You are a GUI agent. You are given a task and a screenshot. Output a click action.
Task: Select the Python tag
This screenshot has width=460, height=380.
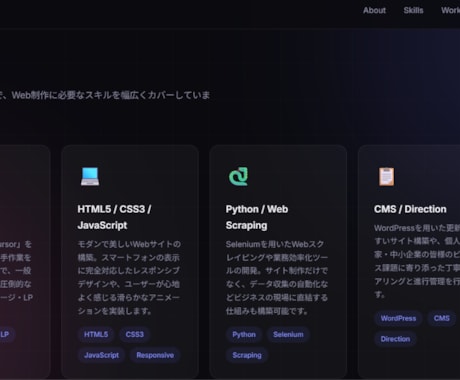click(244, 334)
